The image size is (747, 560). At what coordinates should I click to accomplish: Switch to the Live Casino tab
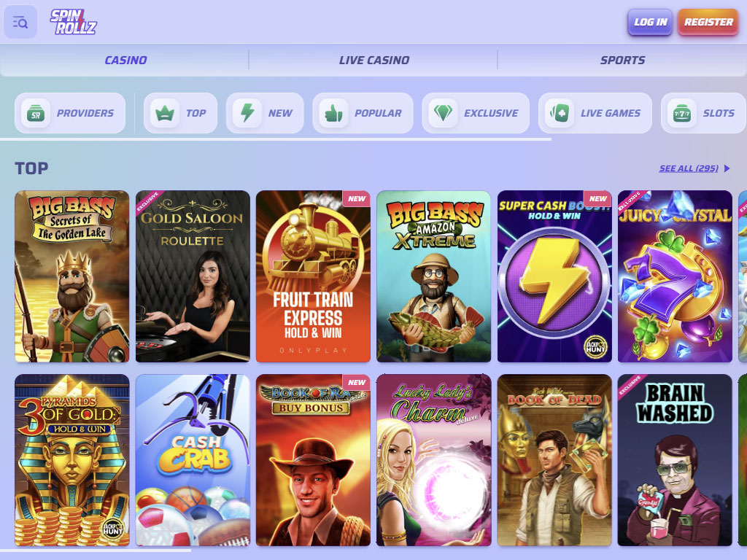(x=374, y=60)
